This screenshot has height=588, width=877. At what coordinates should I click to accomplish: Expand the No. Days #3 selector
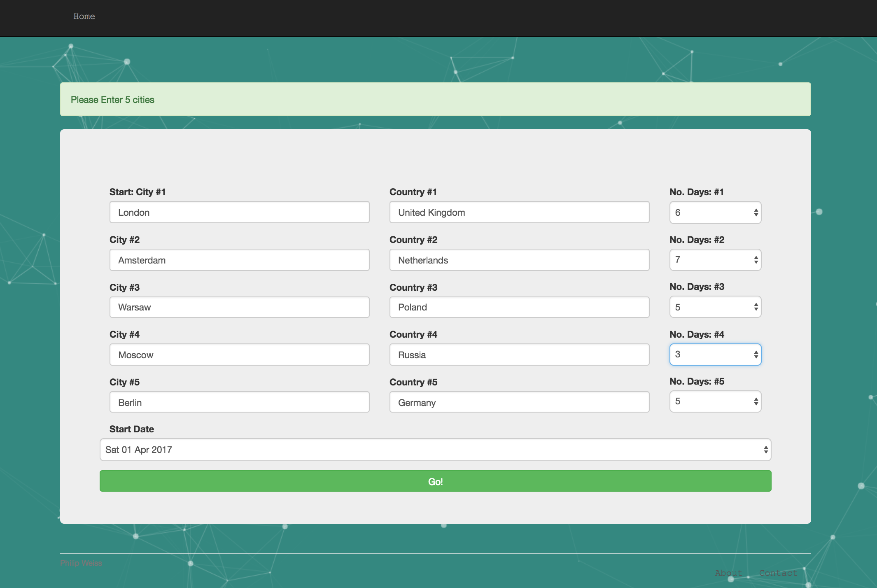[x=715, y=307]
